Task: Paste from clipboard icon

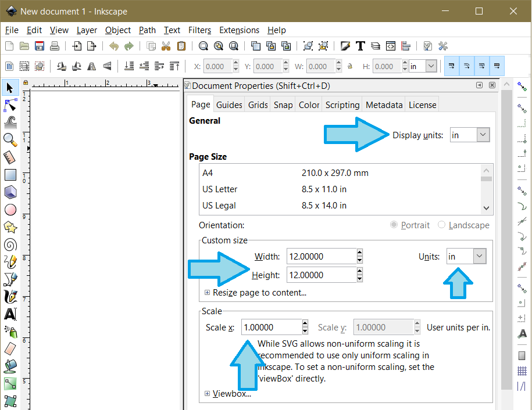Action: [181, 46]
